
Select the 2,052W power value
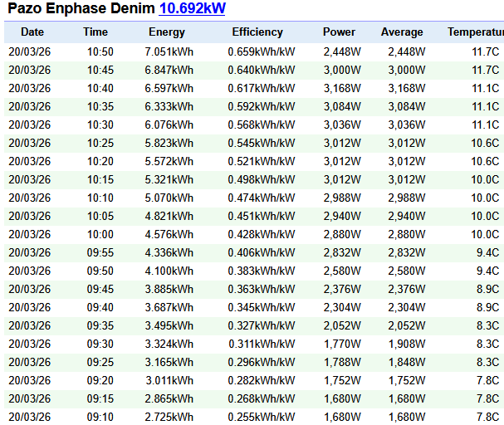tap(342, 325)
